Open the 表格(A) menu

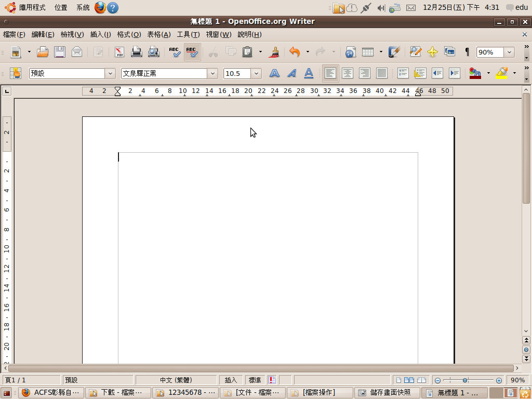159,35
